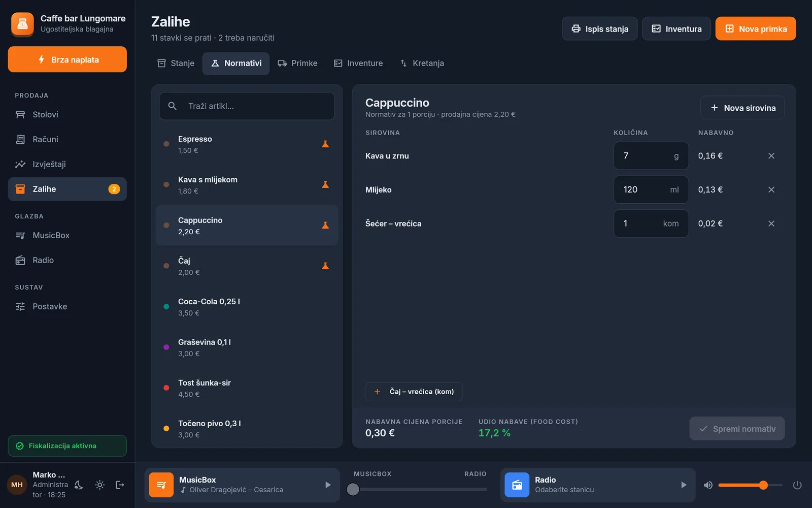Switch to dark mode with the moon icon
Screen dimensions: 812x508
(79, 485)
